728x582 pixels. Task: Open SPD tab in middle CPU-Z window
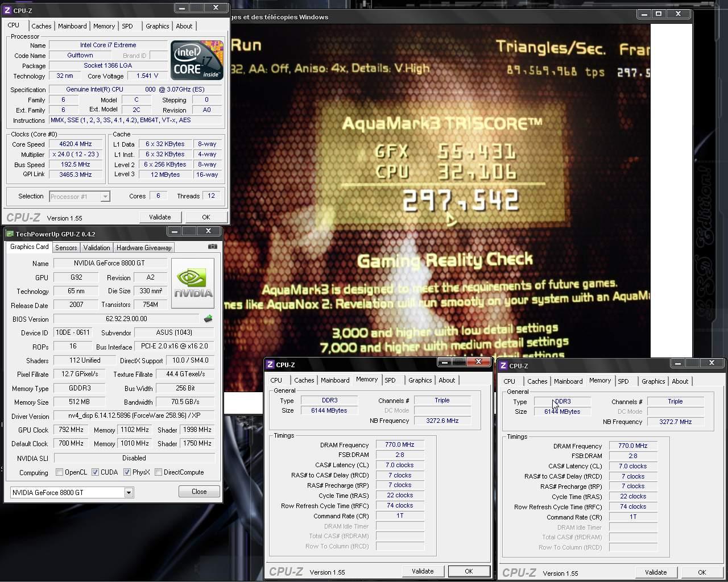[x=390, y=380]
